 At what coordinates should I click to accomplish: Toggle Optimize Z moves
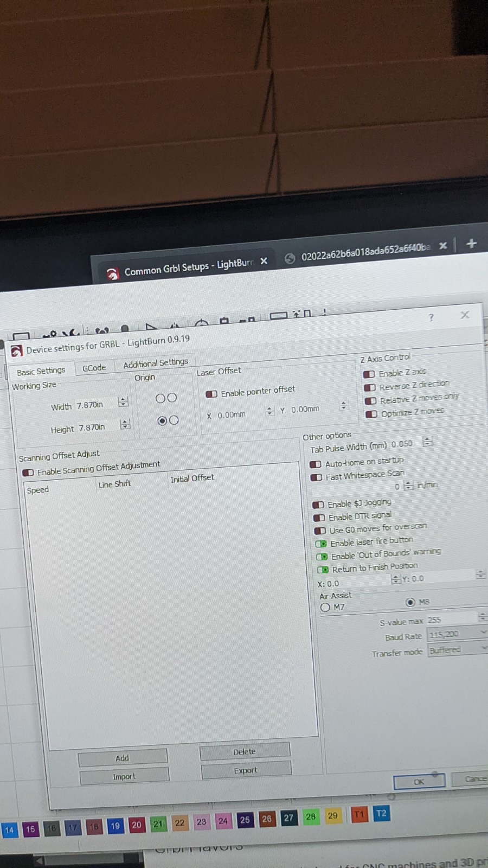click(x=371, y=414)
